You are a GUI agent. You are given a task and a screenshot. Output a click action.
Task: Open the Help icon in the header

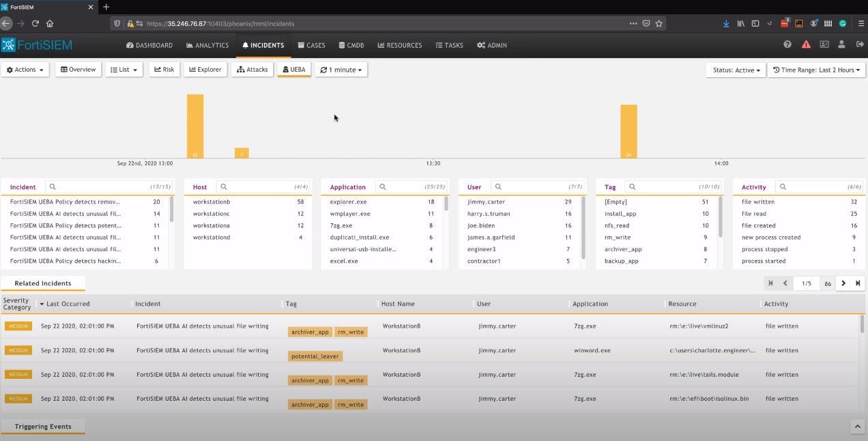pos(787,44)
